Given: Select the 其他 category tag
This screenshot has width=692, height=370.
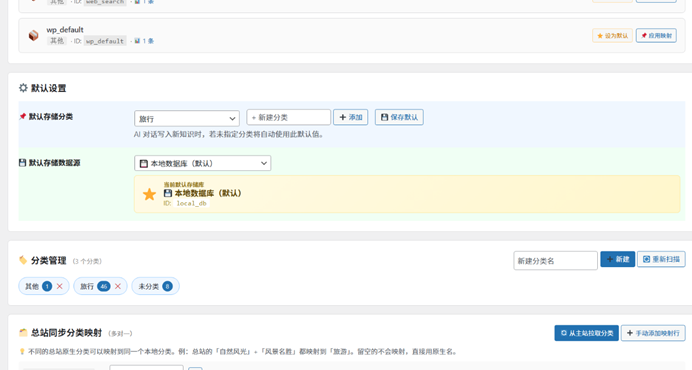Looking at the screenshot, I should (38, 287).
